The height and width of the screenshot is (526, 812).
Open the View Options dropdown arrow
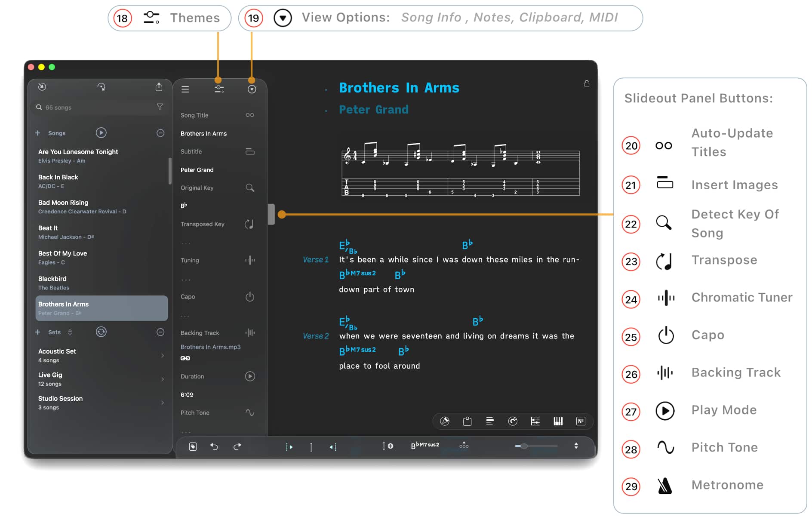point(252,89)
